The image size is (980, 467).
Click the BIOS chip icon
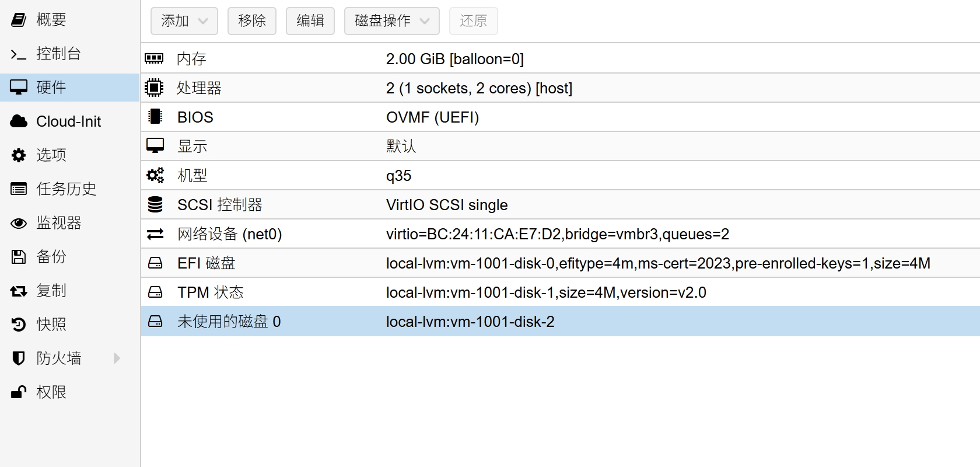click(x=155, y=117)
